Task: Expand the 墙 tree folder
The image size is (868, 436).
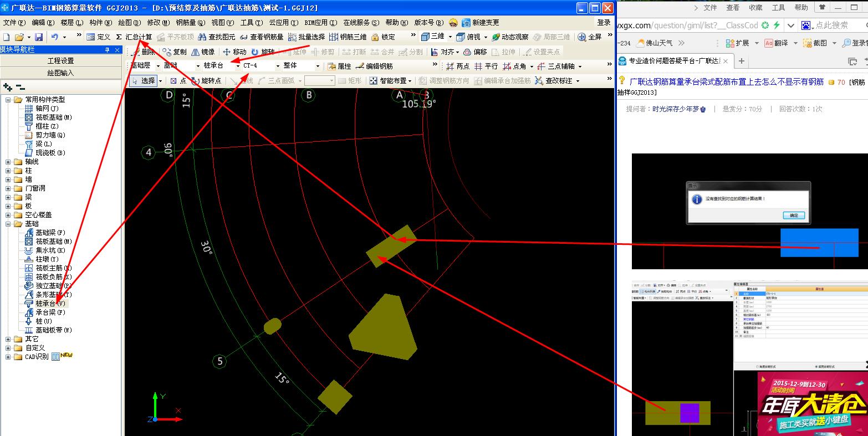Action: tap(8, 179)
